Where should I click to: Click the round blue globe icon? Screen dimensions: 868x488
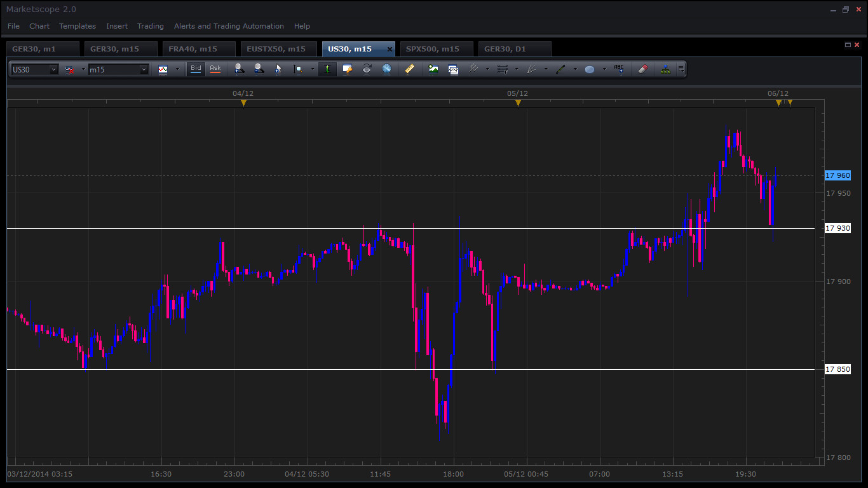click(x=386, y=69)
